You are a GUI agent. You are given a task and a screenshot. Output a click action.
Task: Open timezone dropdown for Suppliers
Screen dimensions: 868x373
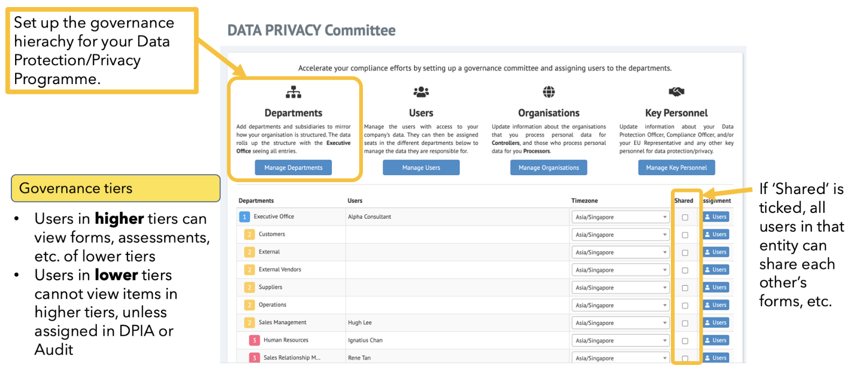(620, 288)
